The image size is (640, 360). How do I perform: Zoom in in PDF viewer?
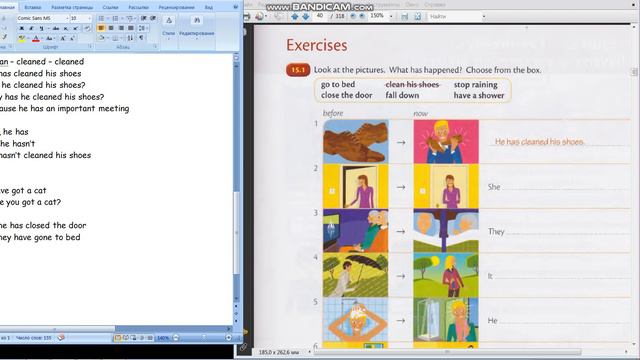click(362, 16)
